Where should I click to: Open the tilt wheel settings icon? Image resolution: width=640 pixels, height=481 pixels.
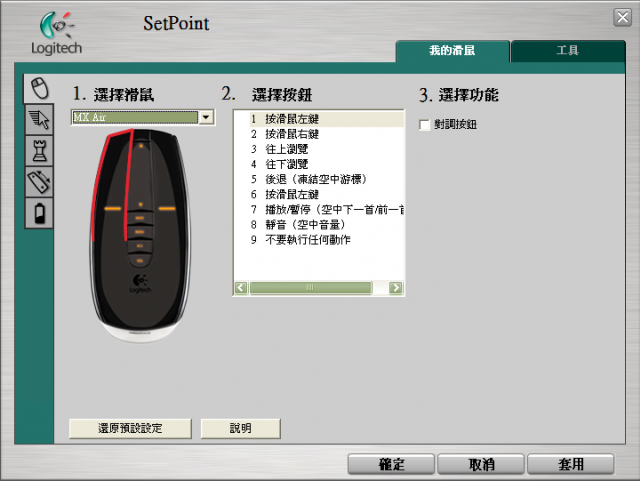(x=39, y=182)
